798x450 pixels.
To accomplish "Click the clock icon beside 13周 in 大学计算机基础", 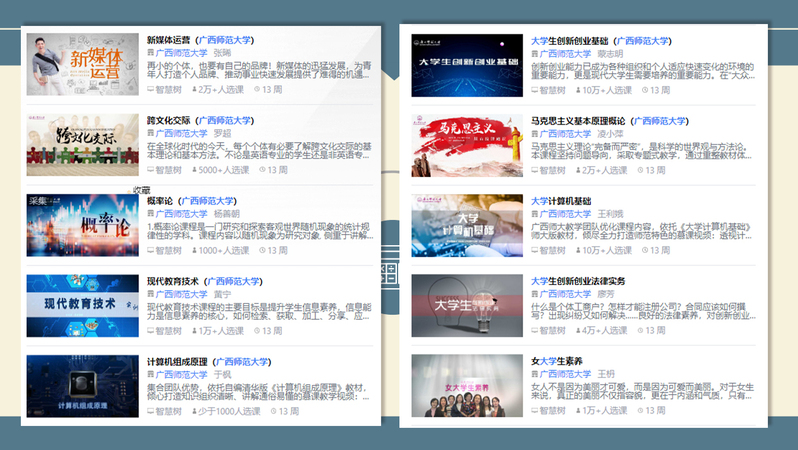I will [645, 250].
